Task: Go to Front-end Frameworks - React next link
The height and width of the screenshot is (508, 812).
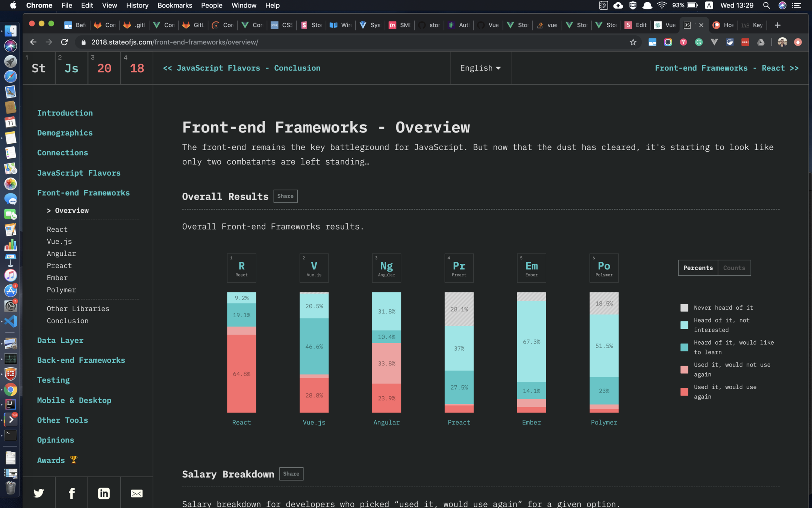Action: point(726,68)
